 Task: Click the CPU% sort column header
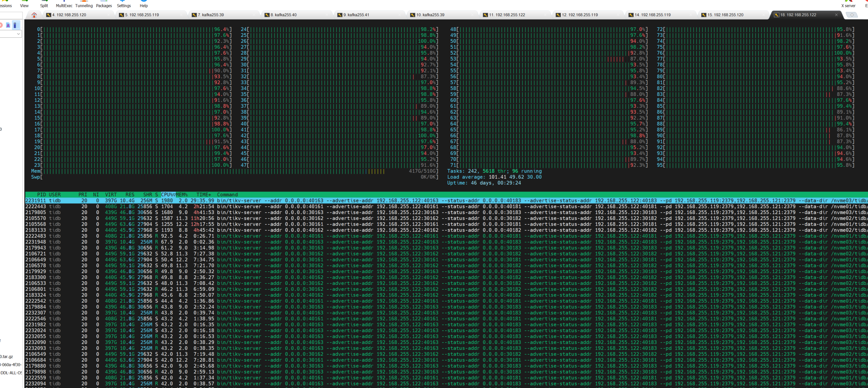click(168, 195)
